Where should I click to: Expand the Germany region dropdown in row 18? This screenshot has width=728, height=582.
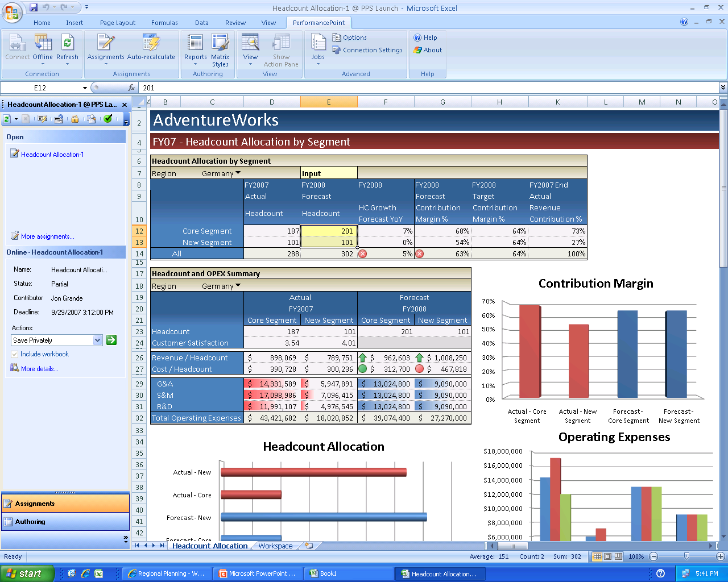[x=238, y=285]
